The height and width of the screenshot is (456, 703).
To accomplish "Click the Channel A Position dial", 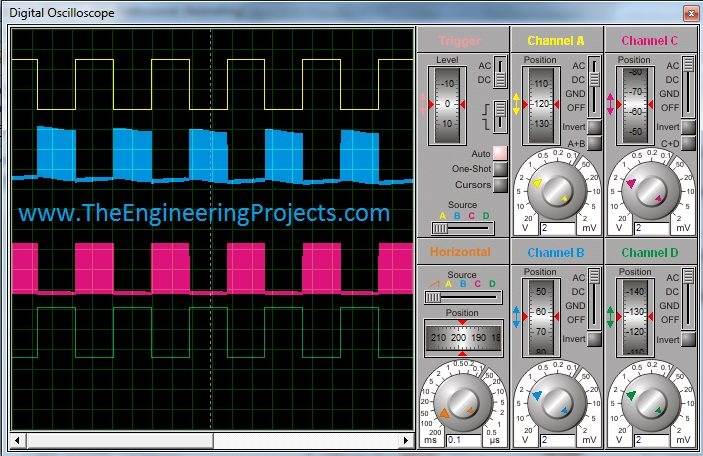I will 541,105.
